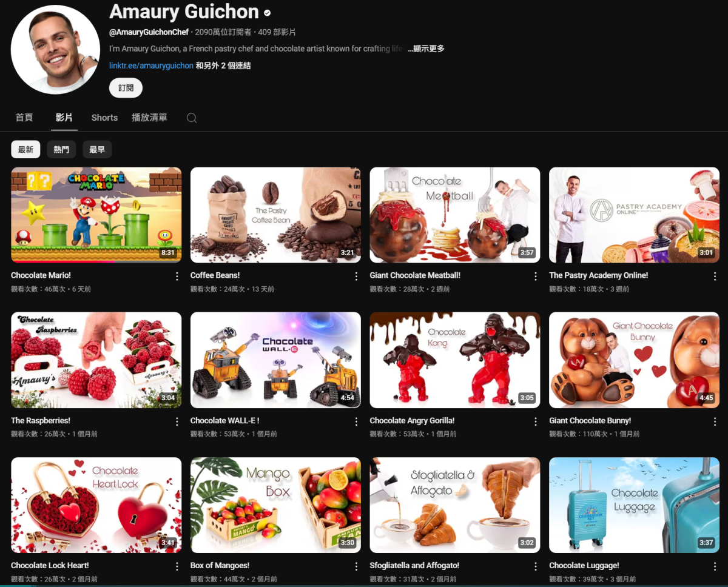Open more actions for Chocolate WALL-E video
Image resolution: width=728 pixels, height=587 pixels.
point(356,421)
